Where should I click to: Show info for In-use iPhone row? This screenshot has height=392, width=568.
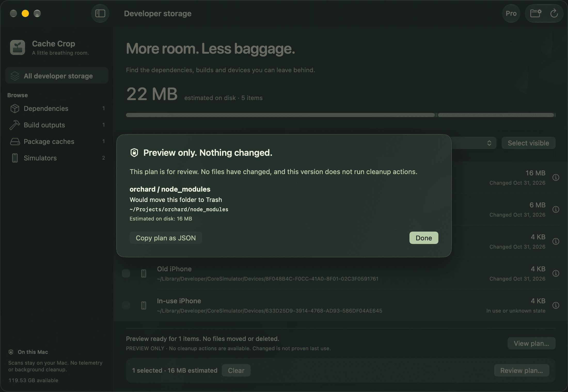556,305
